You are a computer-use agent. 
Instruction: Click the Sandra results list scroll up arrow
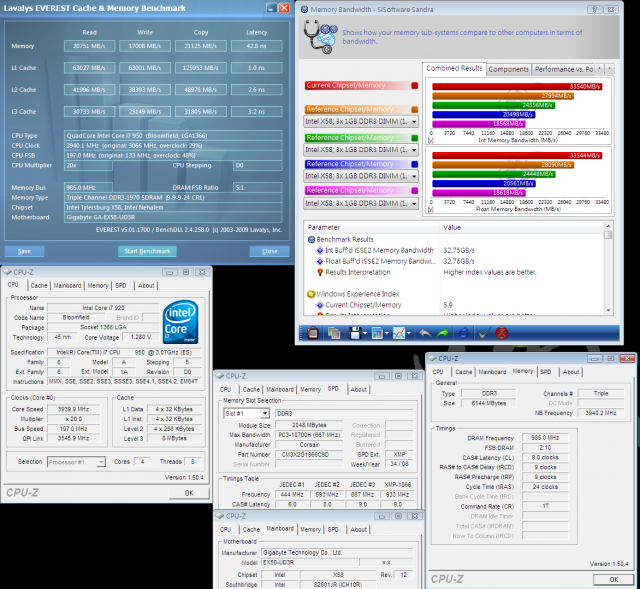[x=608, y=226]
